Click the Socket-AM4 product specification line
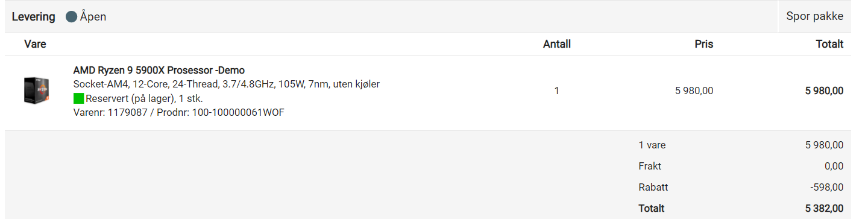The width and height of the screenshot is (868, 219). coord(227,84)
